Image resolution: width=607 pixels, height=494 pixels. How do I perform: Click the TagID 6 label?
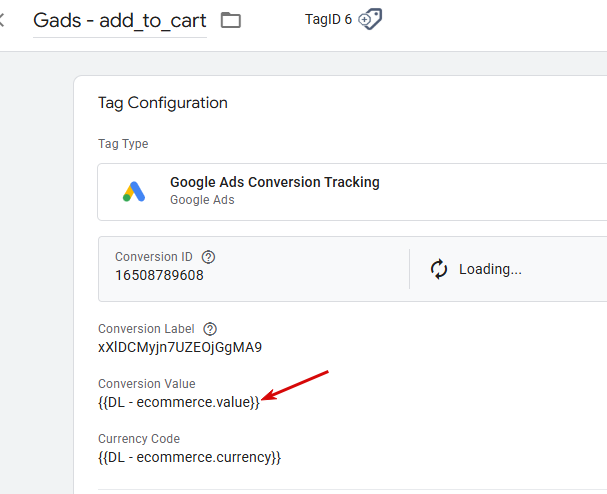[x=328, y=19]
